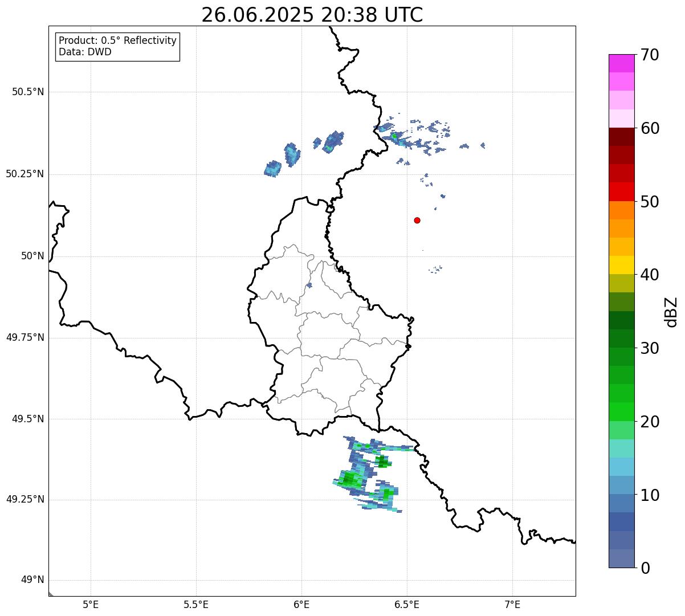Click the 6°E longitude label

(x=301, y=604)
